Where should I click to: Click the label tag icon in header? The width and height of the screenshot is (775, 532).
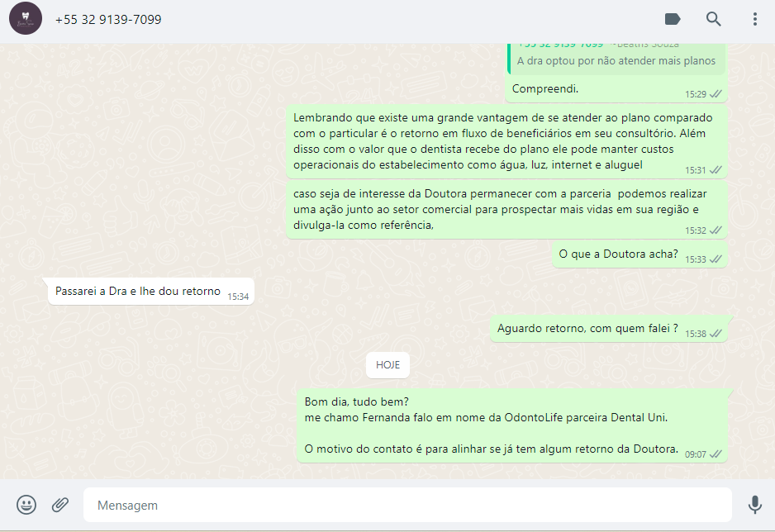[x=673, y=19]
